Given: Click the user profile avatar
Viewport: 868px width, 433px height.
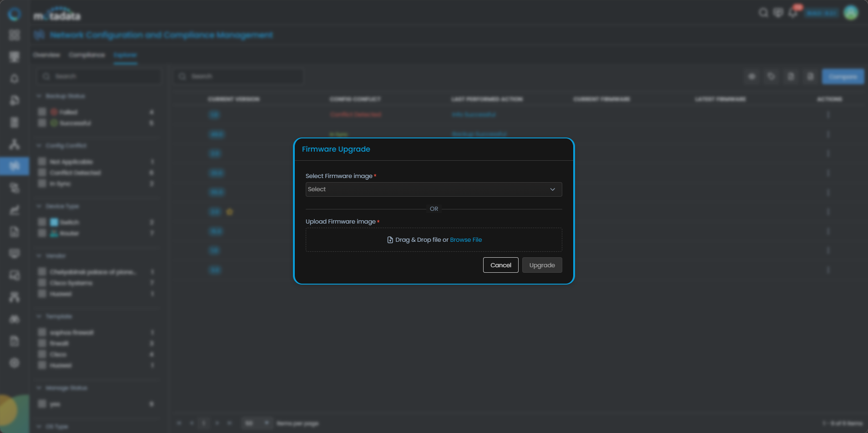Looking at the screenshot, I should click(x=851, y=13).
